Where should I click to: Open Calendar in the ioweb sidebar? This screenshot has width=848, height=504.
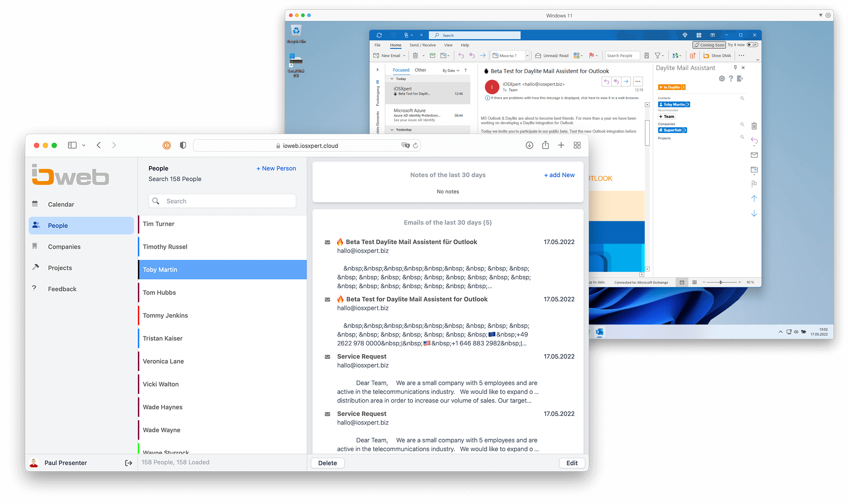tap(61, 204)
